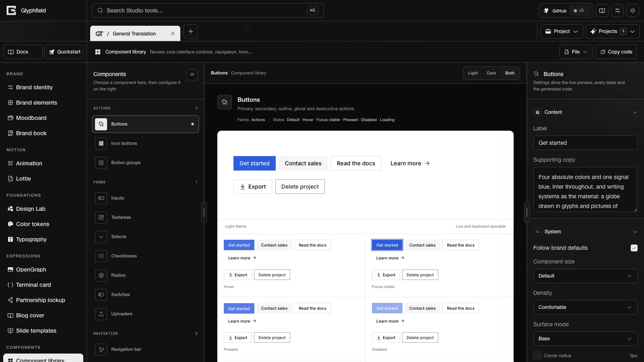Click the Copy code button
This screenshot has width=644, height=362.
(616, 52)
